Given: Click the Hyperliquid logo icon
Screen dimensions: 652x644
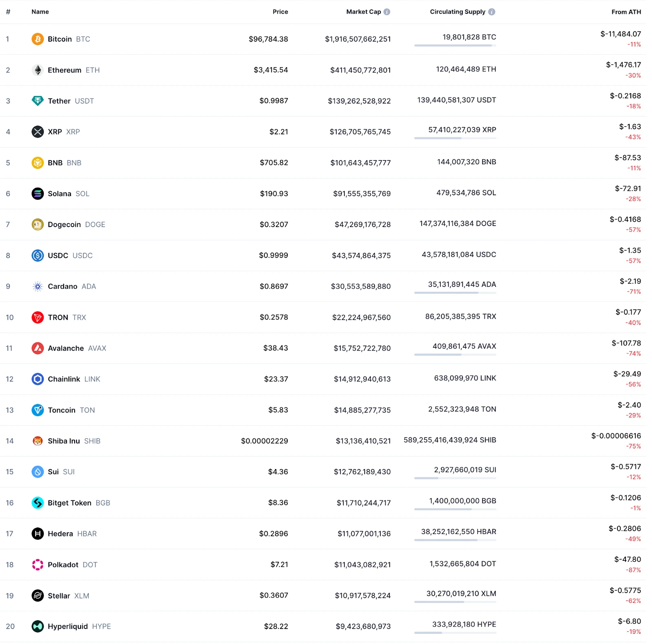Looking at the screenshot, I should [x=37, y=626].
